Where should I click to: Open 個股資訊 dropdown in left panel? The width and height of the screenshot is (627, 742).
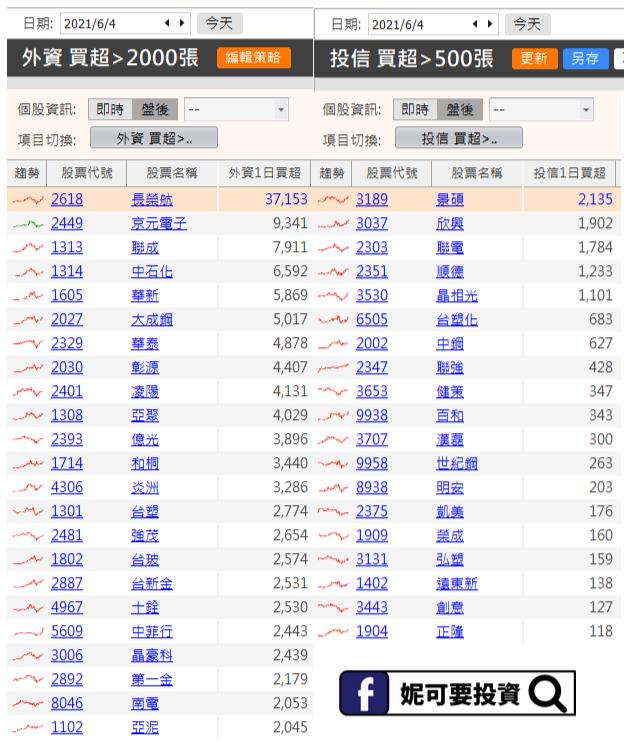click(x=236, y=110)
